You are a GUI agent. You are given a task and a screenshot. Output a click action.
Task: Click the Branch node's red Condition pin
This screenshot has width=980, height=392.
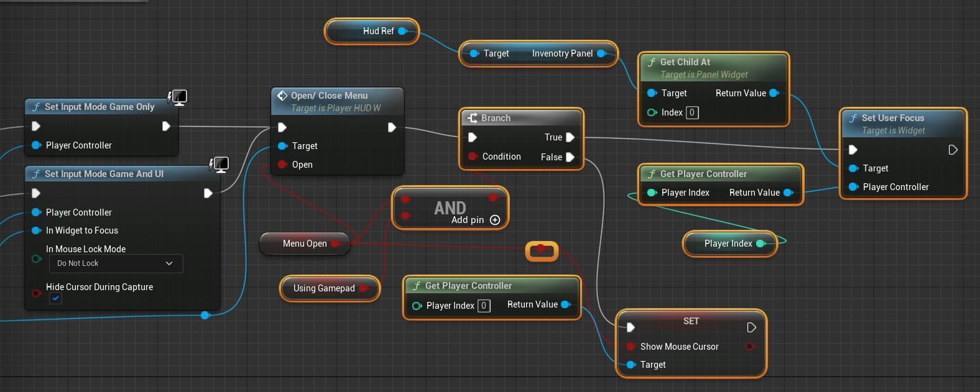pos(473,157)
